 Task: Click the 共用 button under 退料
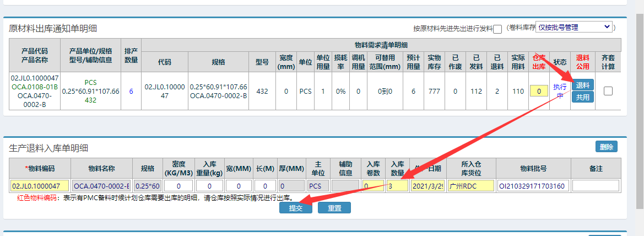pyautogui.click(x=582, y=97)
